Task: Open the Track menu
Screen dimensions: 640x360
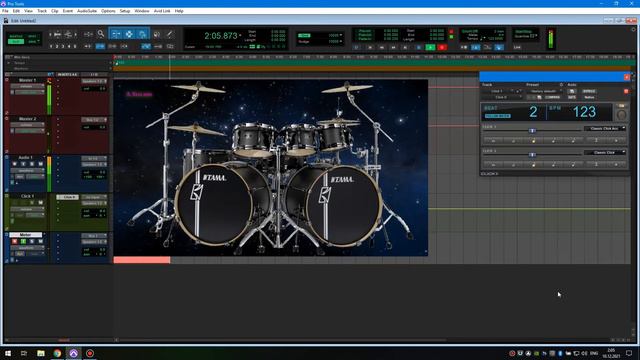Action: [x=42, y=11]
